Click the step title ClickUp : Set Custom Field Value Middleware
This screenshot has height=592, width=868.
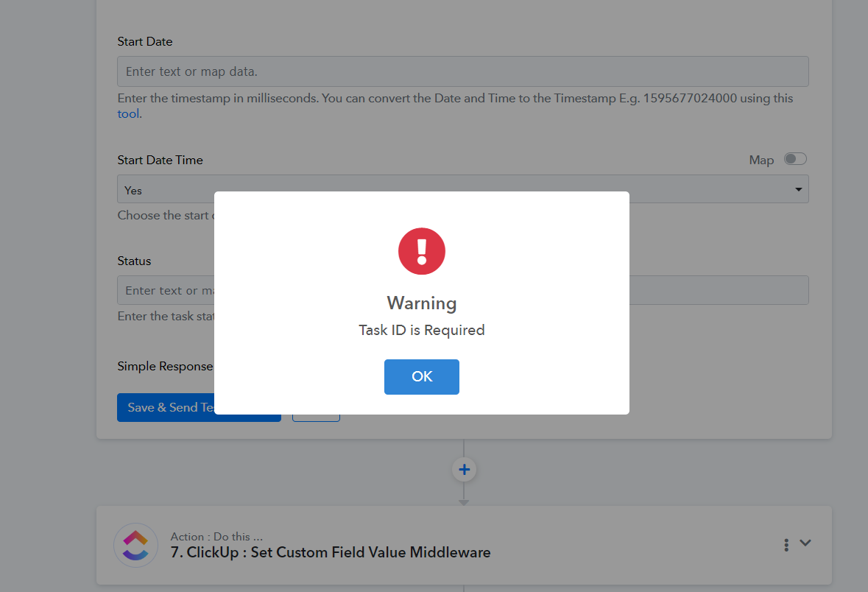[331, 552]
